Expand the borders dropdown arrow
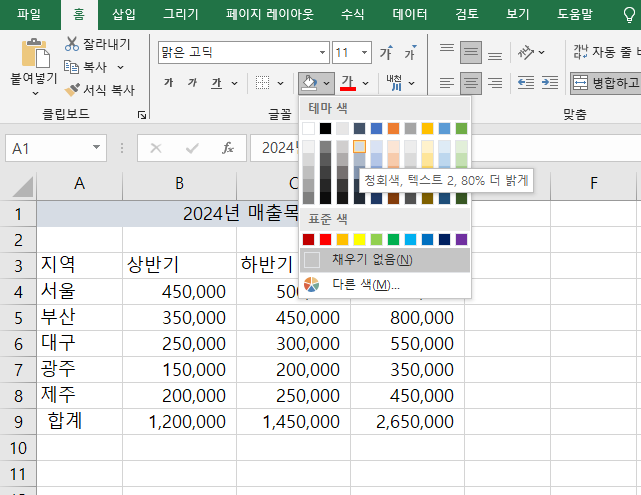Viewport: 641px width, 495px height. (x=280, y=83)
